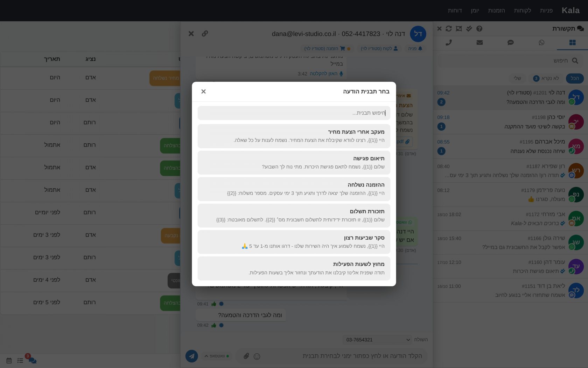
Task: Select the הכל filter chip
Action: pos(575,78)
